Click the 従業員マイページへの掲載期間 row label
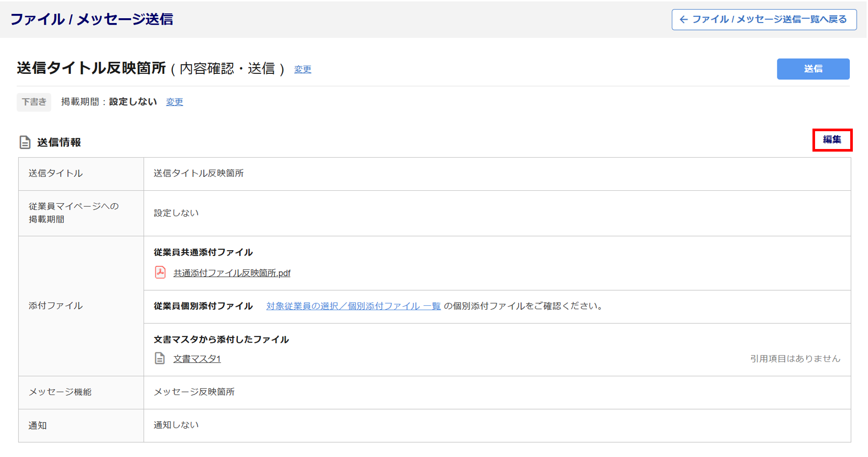868x457 pixels. point(73,213)
